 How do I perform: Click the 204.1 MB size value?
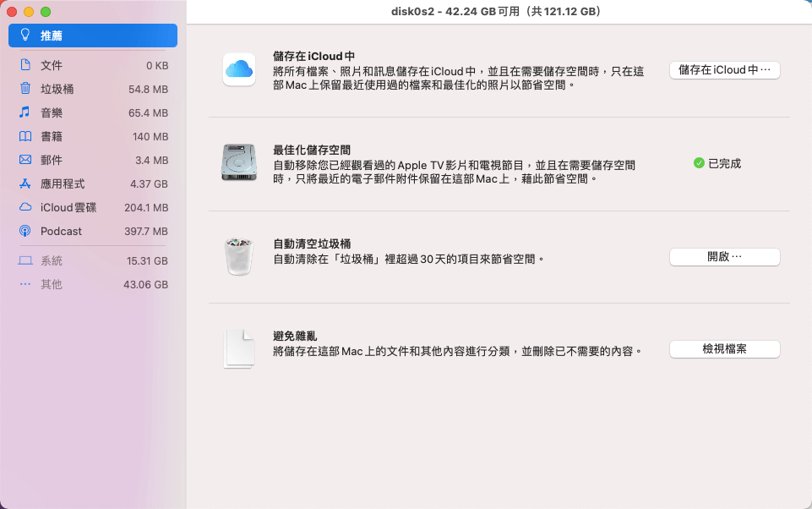(146, 208)
